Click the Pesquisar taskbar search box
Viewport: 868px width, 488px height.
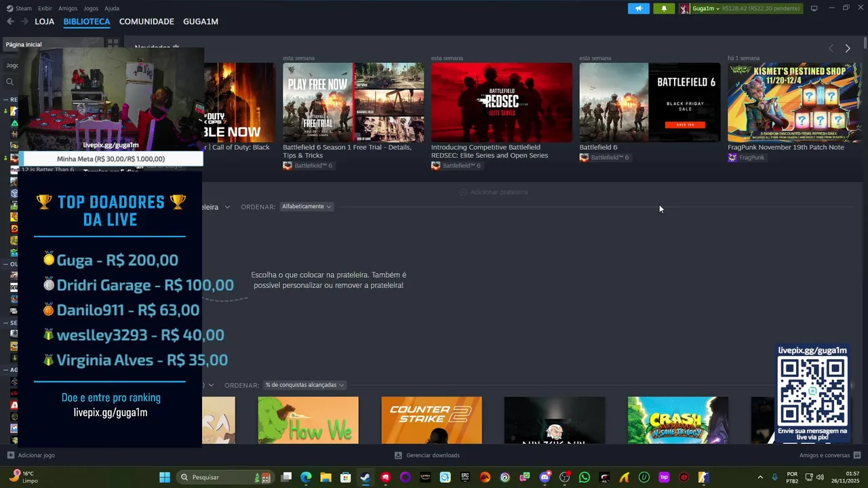pyautogui.click(x=224, y=477)
